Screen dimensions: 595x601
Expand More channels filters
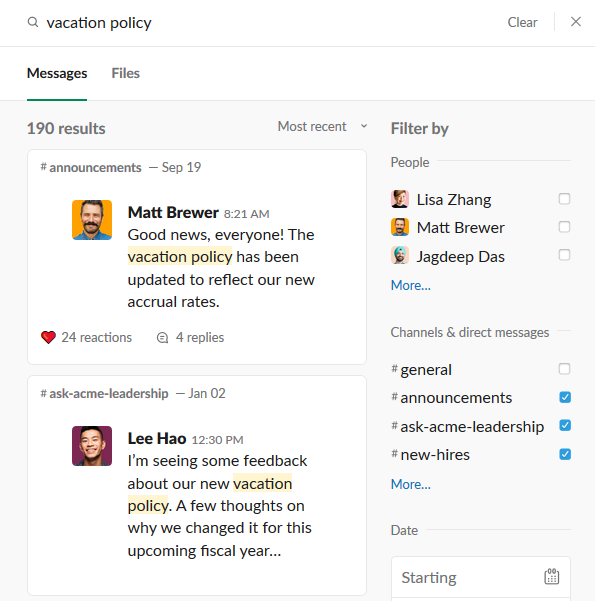[x=411, y=484]
